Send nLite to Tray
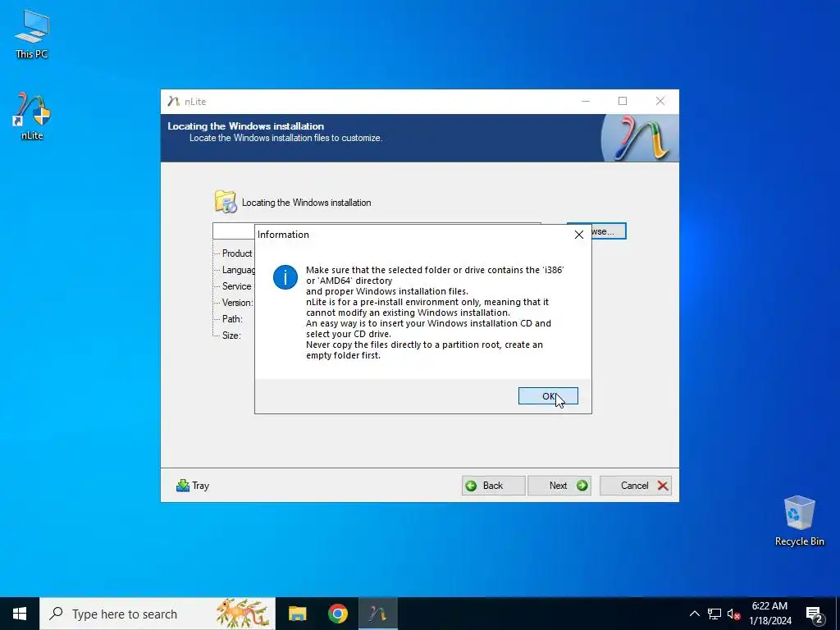This screenshot has width=840, height=630. (193, 486)
